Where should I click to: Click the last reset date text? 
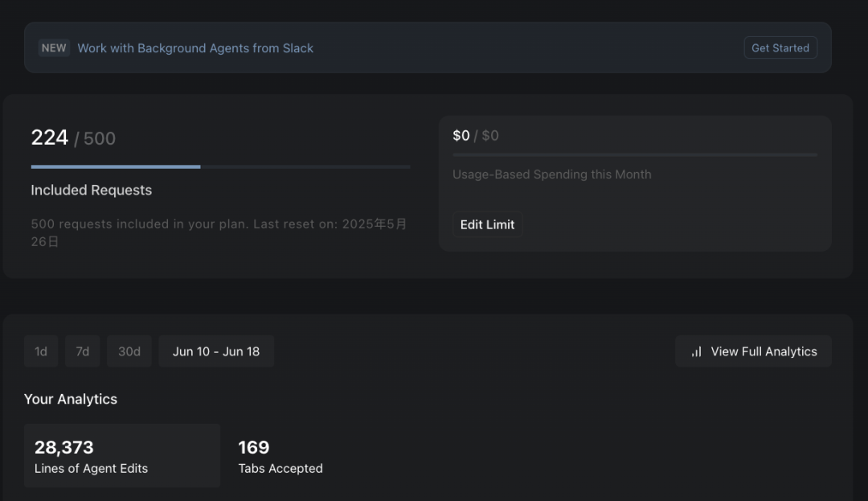[x=219, y=232]
